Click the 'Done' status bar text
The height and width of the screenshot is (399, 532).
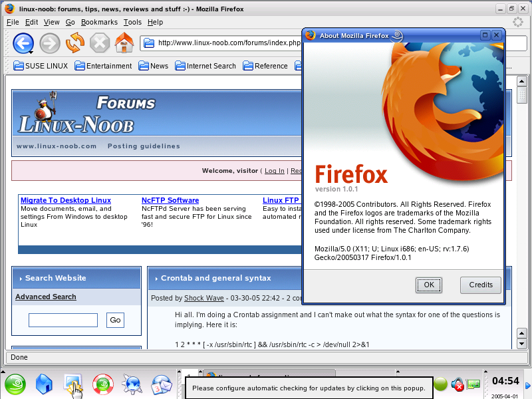(x=19, y=357)
